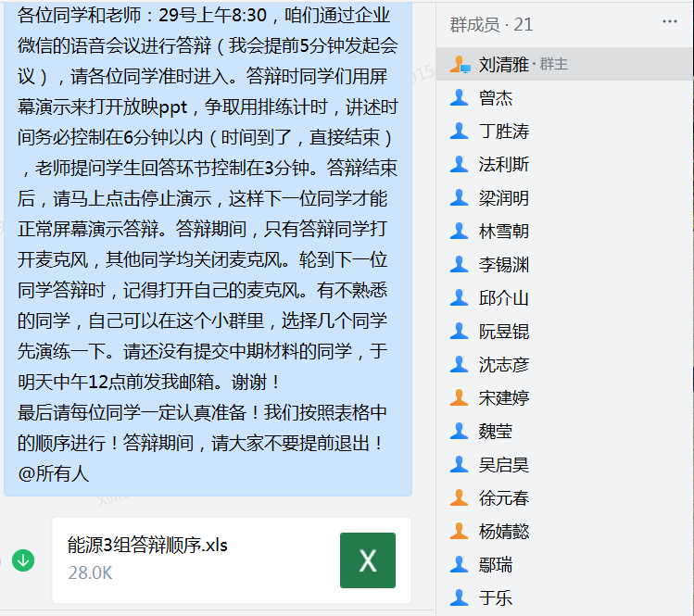Image resolution: width=694 pixels, height=616 pixels.
Task: Open the 能源3组答辩顺序.xls file attachment
Action: point(148,546)
